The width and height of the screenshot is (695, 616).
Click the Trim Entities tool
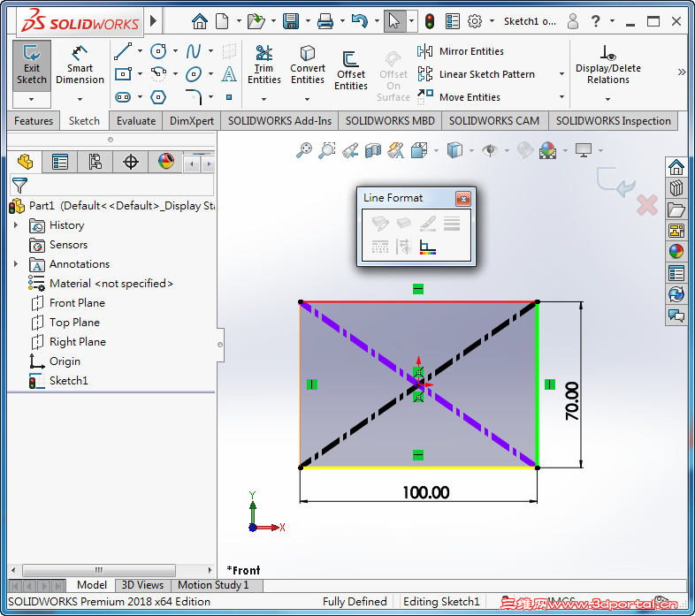(264, 65)
